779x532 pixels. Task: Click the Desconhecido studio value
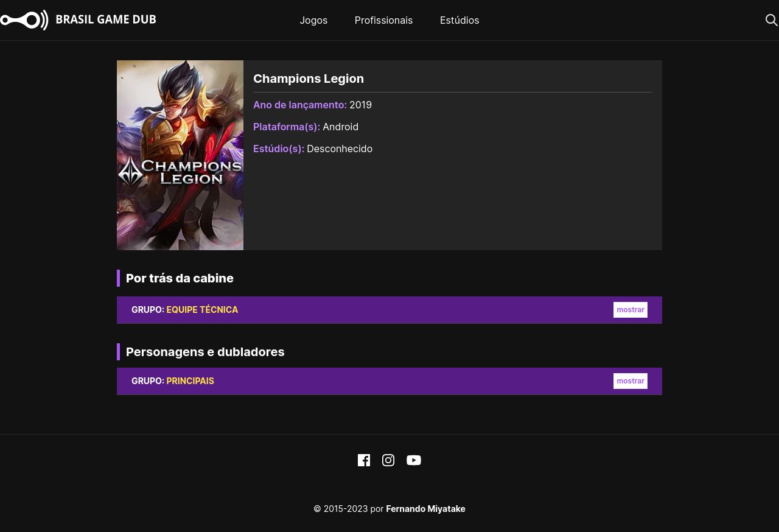(340, 149)
